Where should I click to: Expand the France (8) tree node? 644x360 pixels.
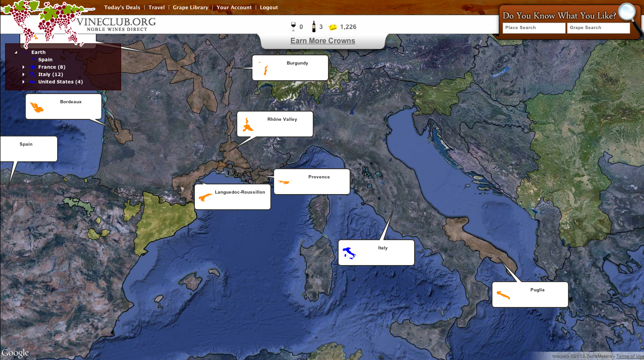click(23, 67)
